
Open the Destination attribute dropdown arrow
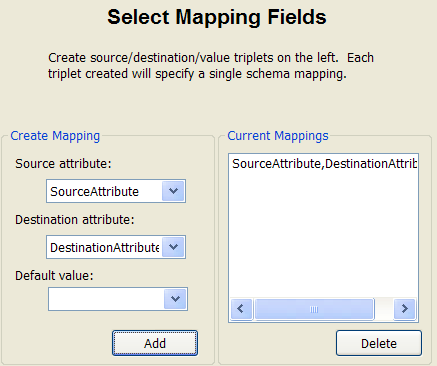click(173, 247)
